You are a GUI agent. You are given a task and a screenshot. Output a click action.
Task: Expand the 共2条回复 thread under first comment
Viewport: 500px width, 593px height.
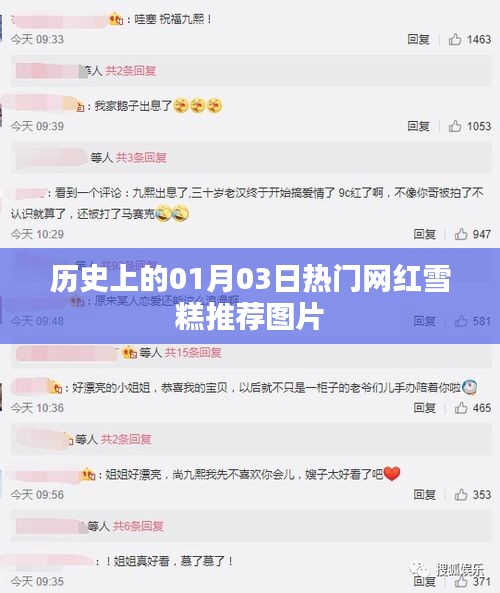130,71
